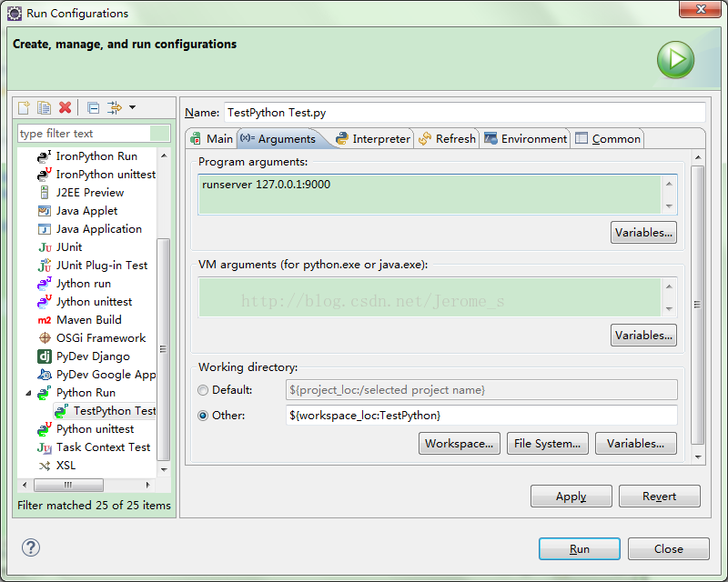
Task: Switch to the Main tab
Action: [212, 139]
